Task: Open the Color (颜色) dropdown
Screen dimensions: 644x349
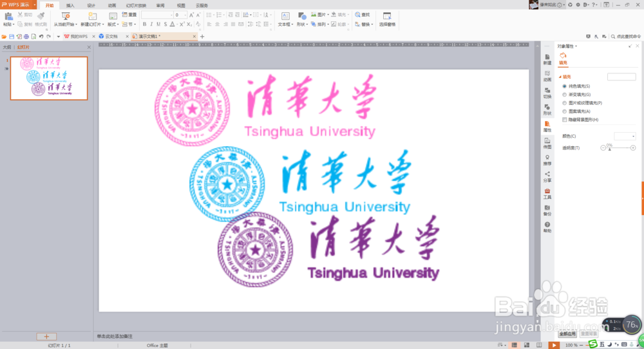Action: [625, 137]
